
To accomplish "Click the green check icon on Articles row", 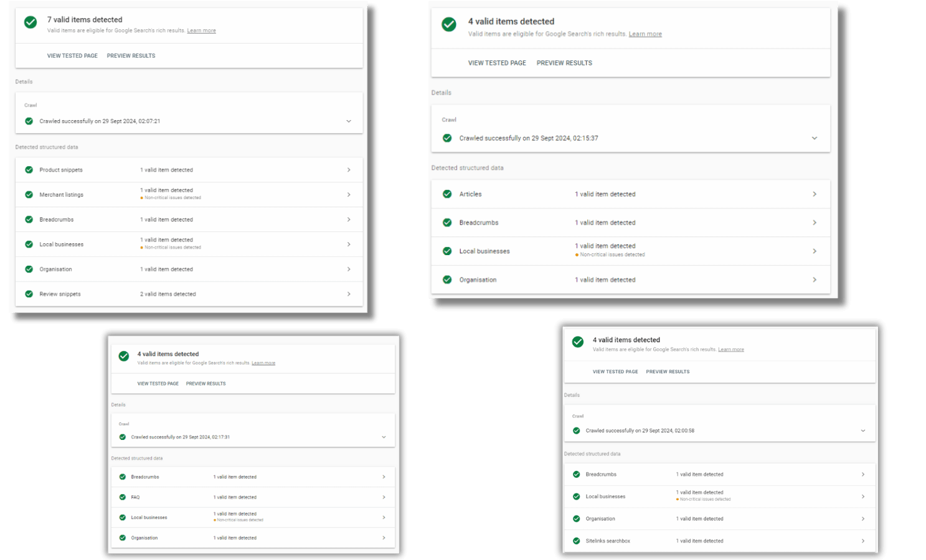I will 447,194.
